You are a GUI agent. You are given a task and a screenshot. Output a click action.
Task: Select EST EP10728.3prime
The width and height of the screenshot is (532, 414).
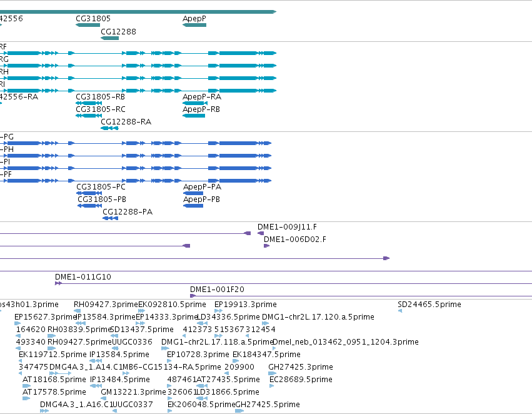198,355
